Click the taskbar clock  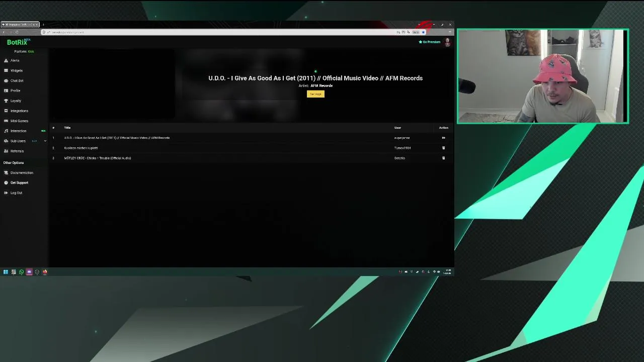pos(447,272)
